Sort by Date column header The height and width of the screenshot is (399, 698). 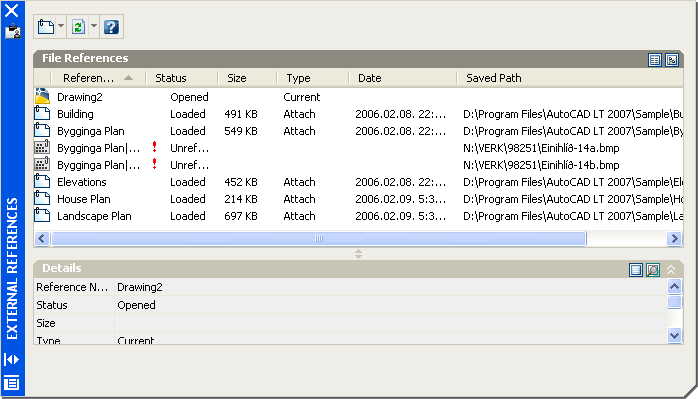coord(403,78)
